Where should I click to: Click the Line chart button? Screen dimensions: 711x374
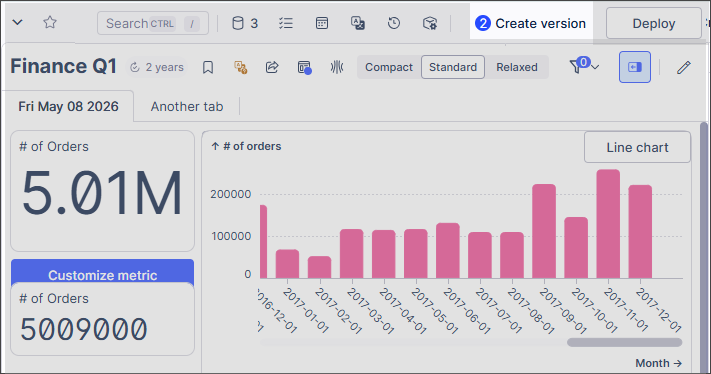(637, 147)
